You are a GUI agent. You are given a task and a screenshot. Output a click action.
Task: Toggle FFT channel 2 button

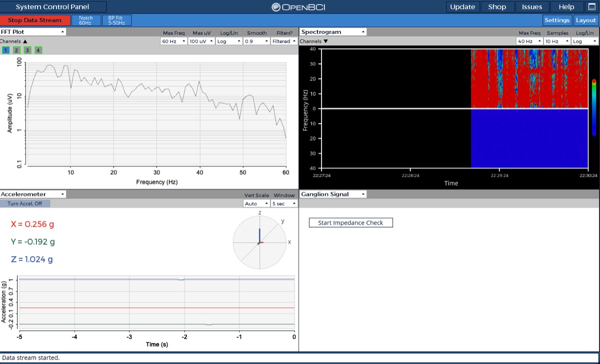[x=16, y=50]
